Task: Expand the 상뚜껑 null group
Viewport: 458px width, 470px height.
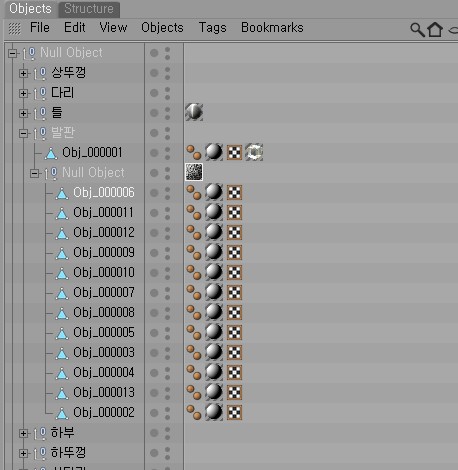Action: coord(23,73)
